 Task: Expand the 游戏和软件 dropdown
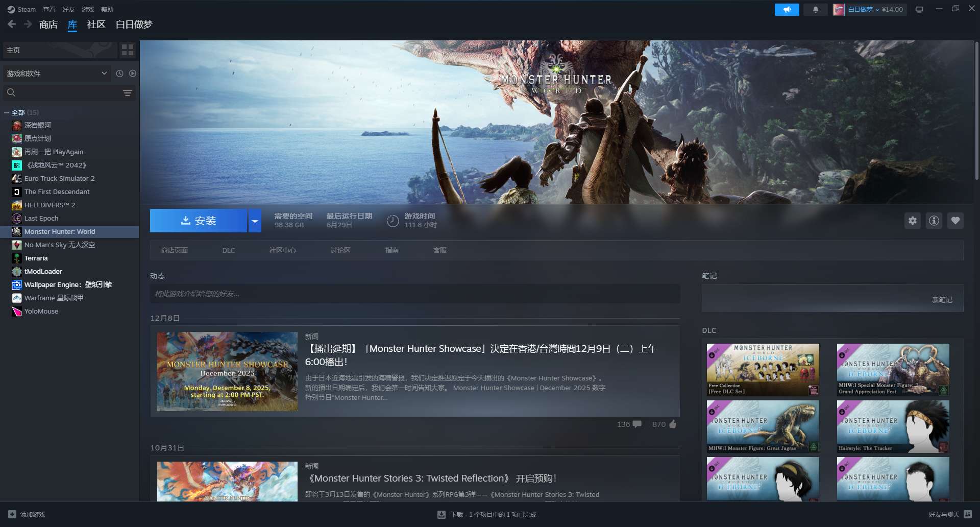point(104,74)
